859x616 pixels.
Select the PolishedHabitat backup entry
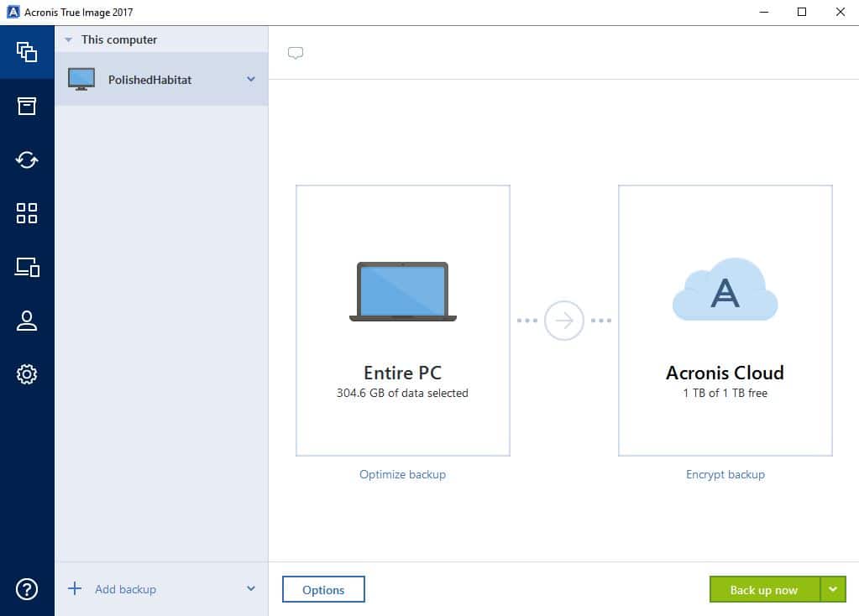161,80
